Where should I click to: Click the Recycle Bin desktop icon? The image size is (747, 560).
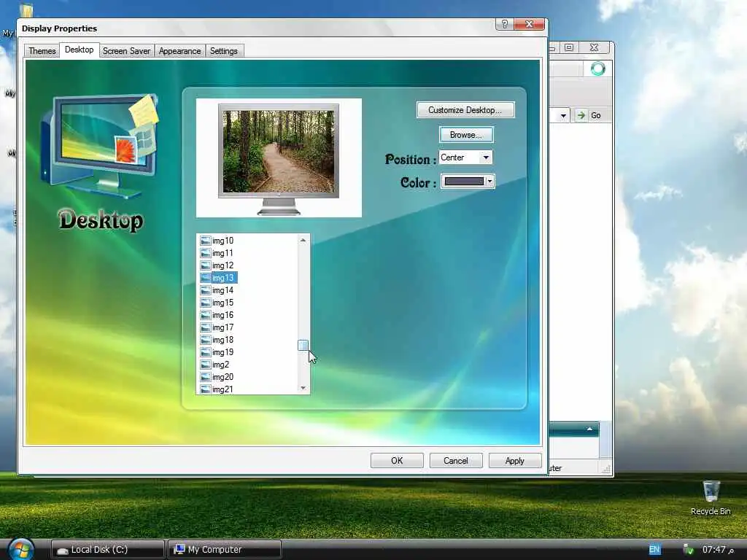[711, 497]
